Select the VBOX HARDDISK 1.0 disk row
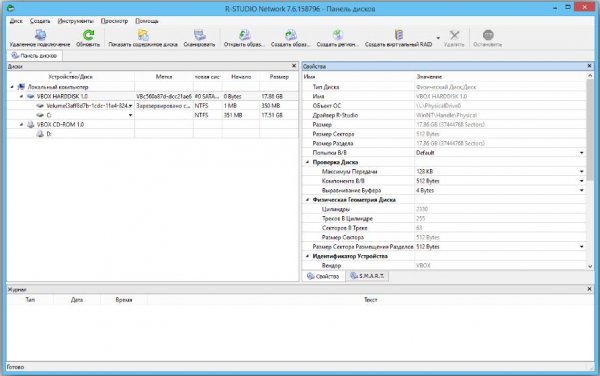 tap(152, 96)
